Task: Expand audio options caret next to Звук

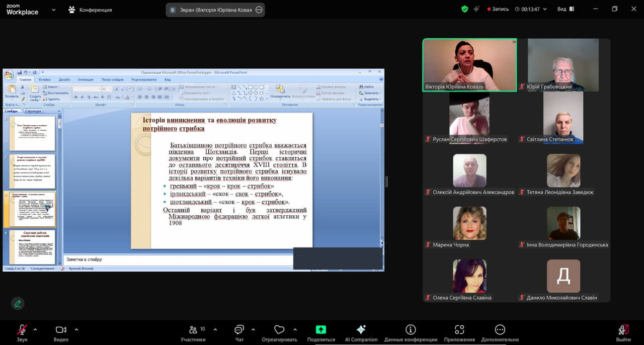Action: click(x=35, y=330)
